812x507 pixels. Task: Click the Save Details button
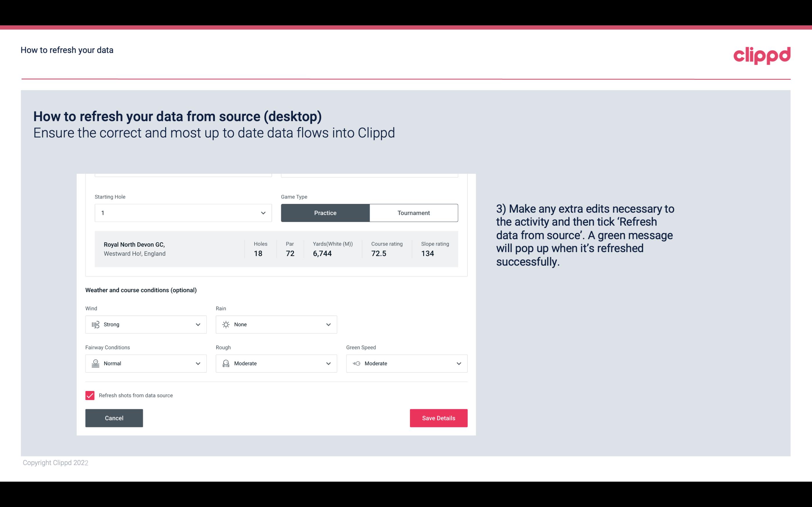tap(438, 418)
